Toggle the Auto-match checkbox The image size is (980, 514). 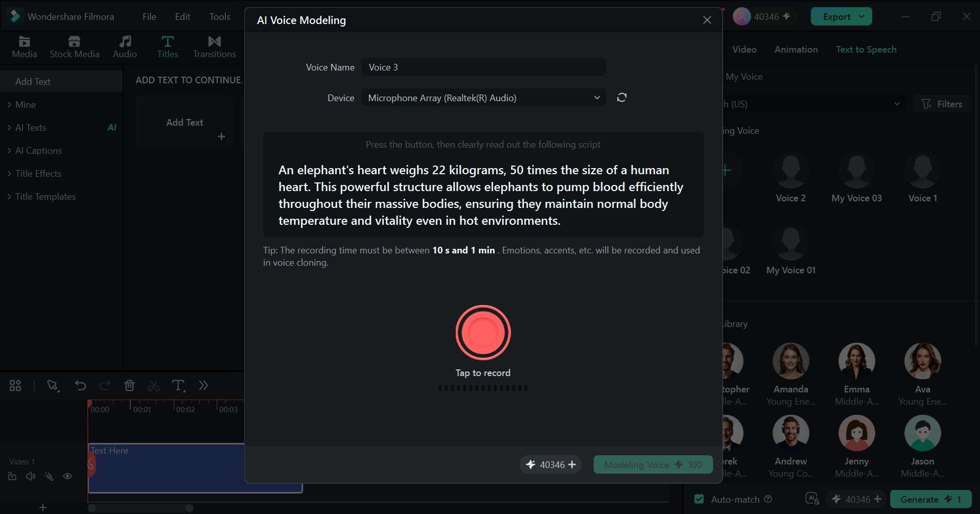pos(699,499)
